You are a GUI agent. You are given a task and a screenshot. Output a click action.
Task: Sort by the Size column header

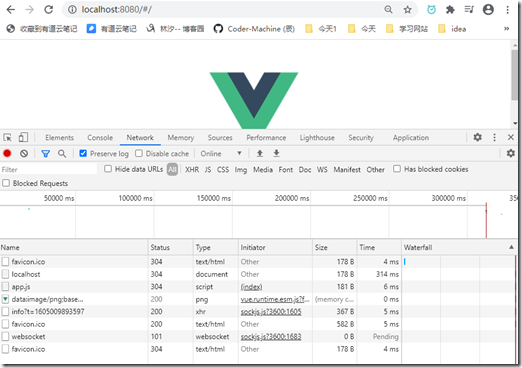(334, 247)
